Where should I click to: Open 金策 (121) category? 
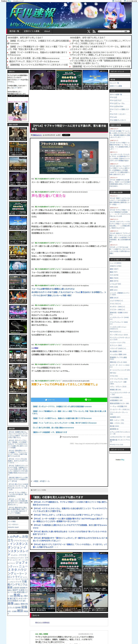113,290
